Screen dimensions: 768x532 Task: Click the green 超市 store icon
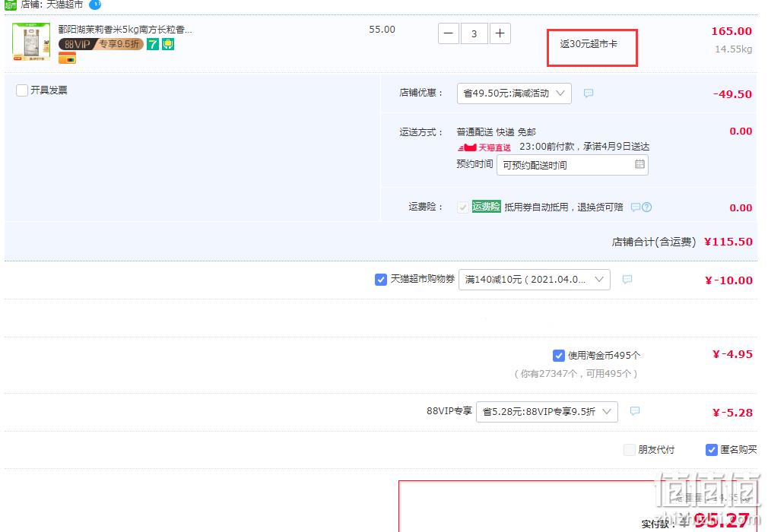coord(11,5)
